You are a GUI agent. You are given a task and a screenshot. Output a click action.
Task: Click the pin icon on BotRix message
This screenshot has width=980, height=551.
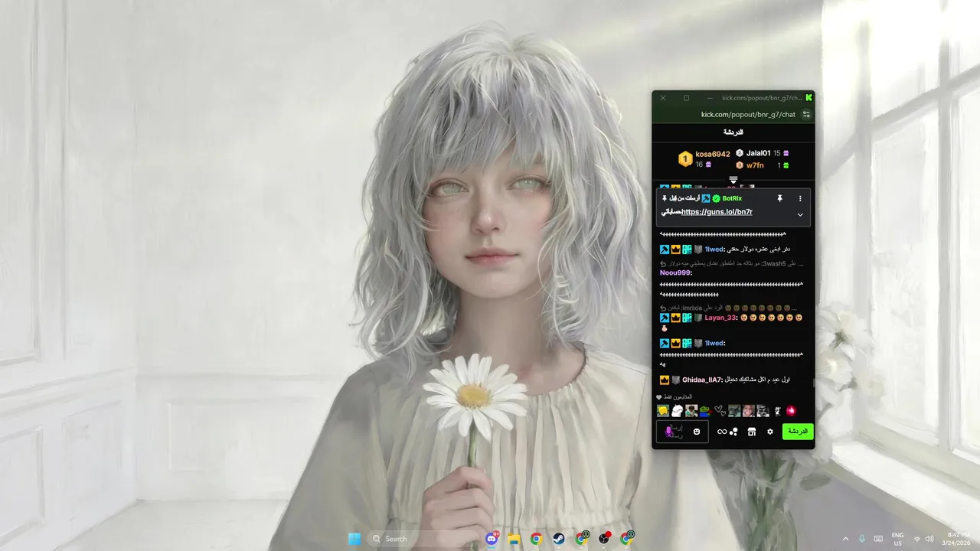(x=779, y=198)
